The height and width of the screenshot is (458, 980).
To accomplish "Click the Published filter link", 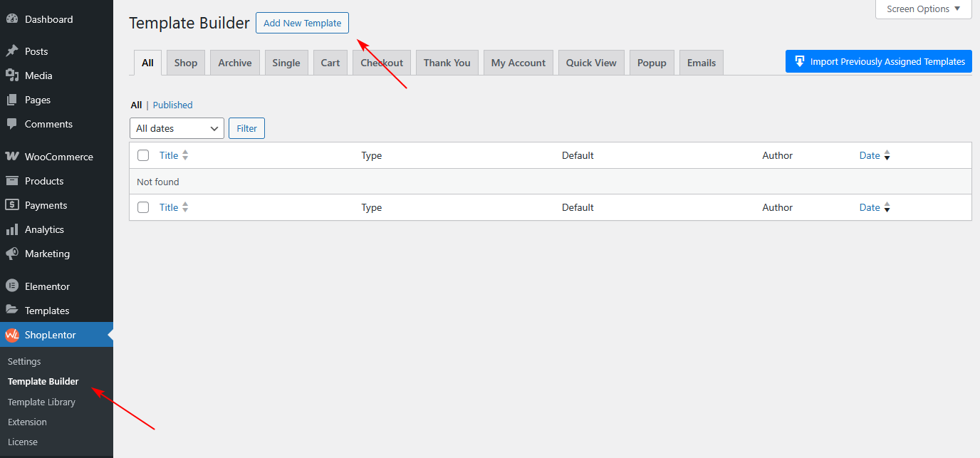I will pos(172,105).
